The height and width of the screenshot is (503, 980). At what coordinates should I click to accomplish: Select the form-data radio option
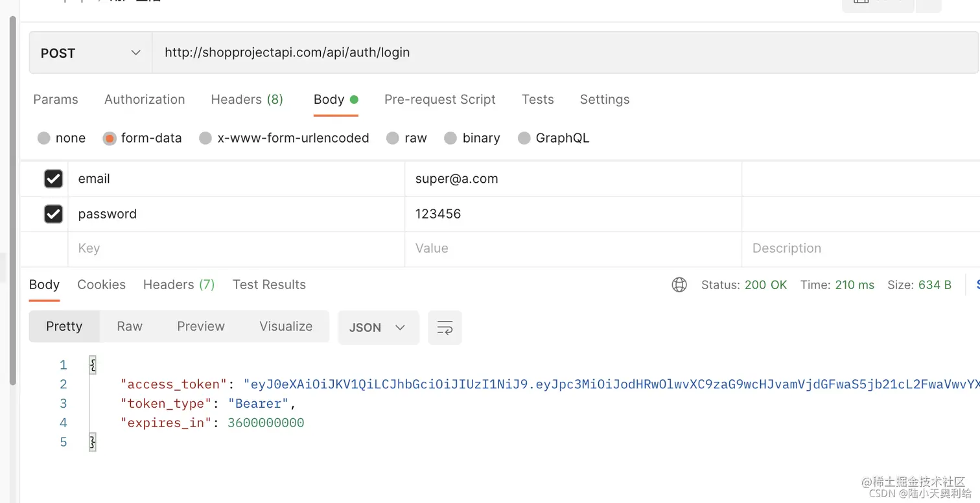tap(143, 138)
